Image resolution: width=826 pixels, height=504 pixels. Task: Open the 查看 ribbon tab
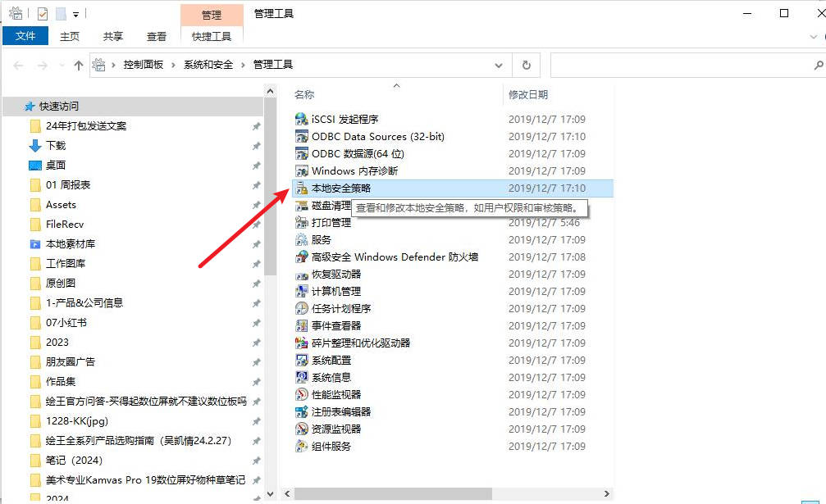click(157, 36)
